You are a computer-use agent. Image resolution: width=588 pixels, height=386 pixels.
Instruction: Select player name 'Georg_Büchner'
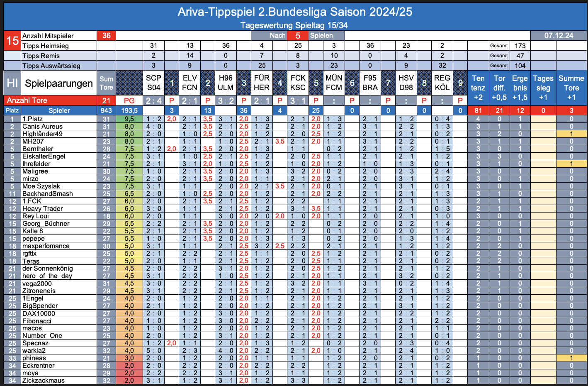click(46, 223)
